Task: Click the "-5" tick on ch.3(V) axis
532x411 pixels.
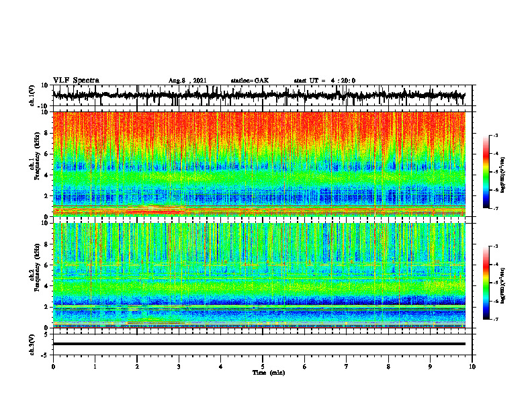Action: [45, 355]
